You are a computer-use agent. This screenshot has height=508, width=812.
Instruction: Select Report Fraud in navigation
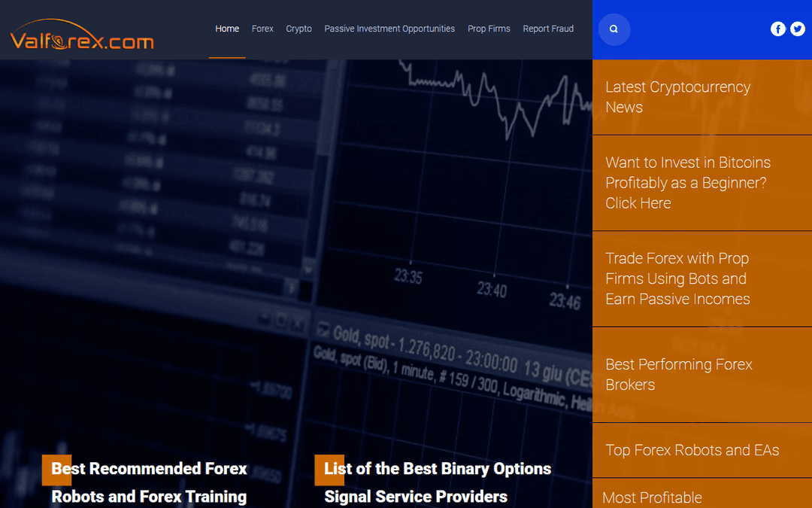click(548, 29)
